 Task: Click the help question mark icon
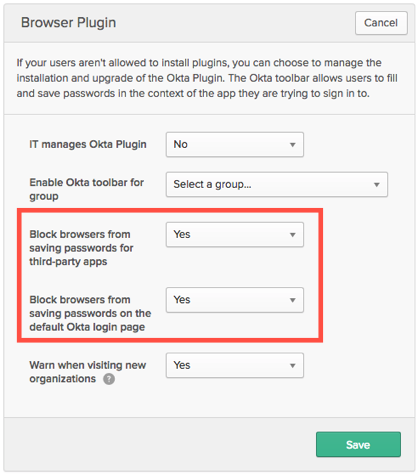pyautogui.click(x=109, y=379)
